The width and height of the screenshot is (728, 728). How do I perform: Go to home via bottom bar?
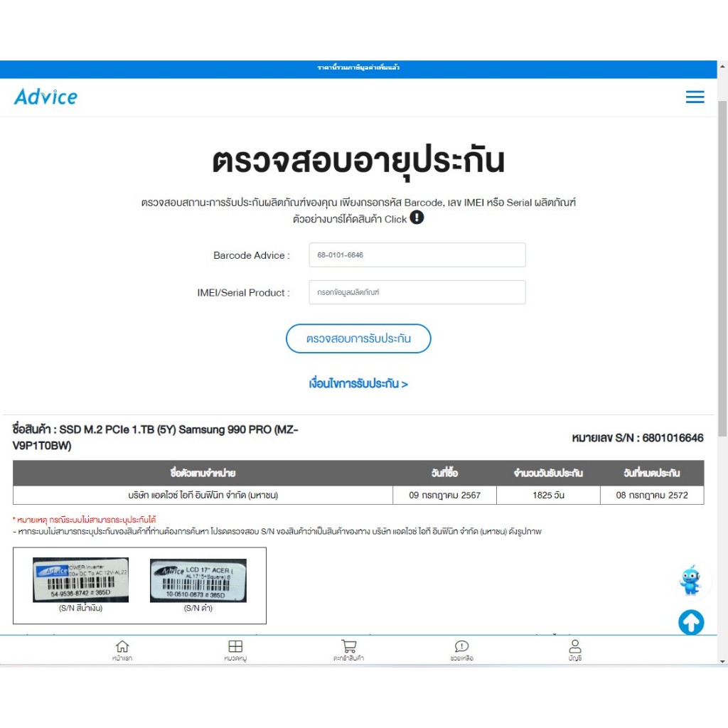tap(122, 650)
